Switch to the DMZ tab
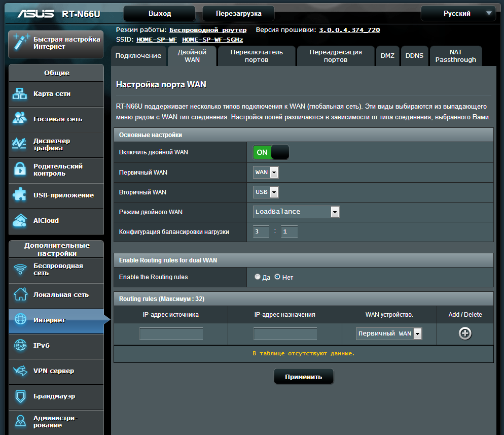 (x=387, y=56)
